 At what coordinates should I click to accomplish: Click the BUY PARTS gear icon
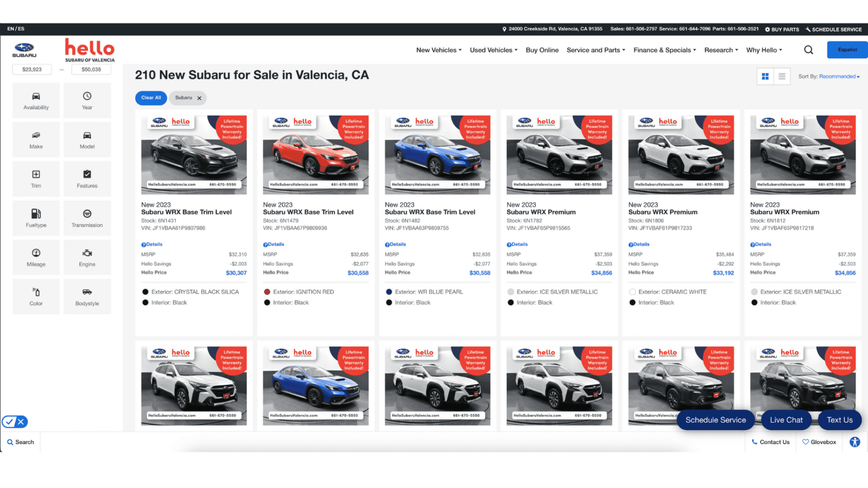coord(768,29)
